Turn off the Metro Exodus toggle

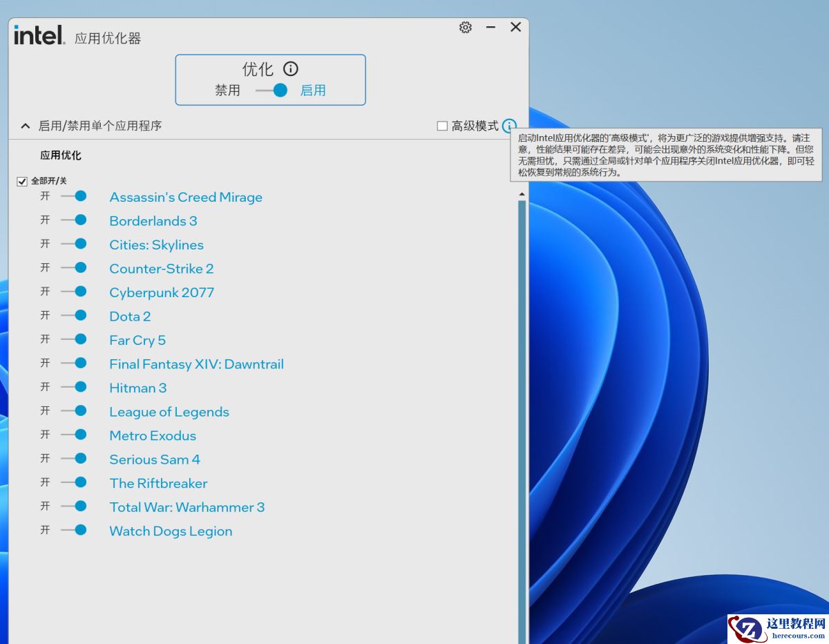[x=73, y=435]
